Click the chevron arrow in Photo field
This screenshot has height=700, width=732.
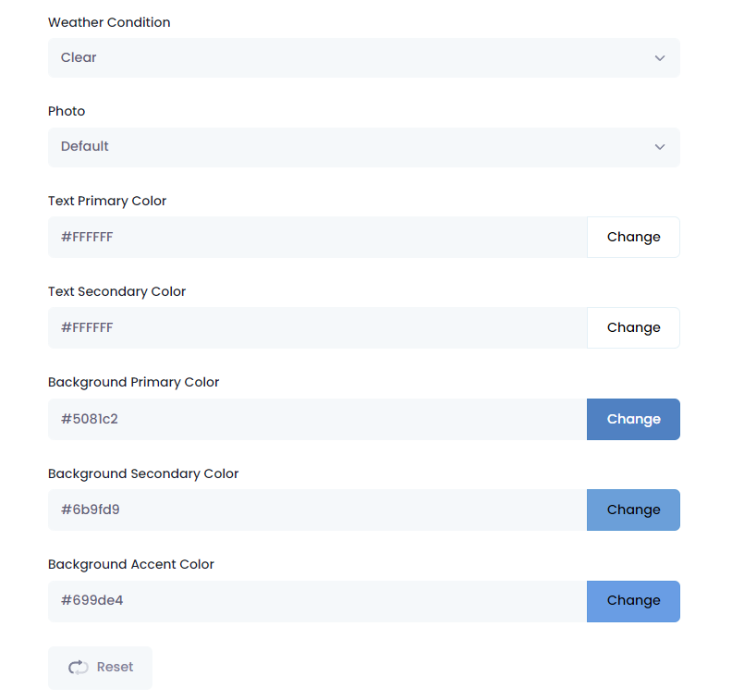[x=659, y=147]
